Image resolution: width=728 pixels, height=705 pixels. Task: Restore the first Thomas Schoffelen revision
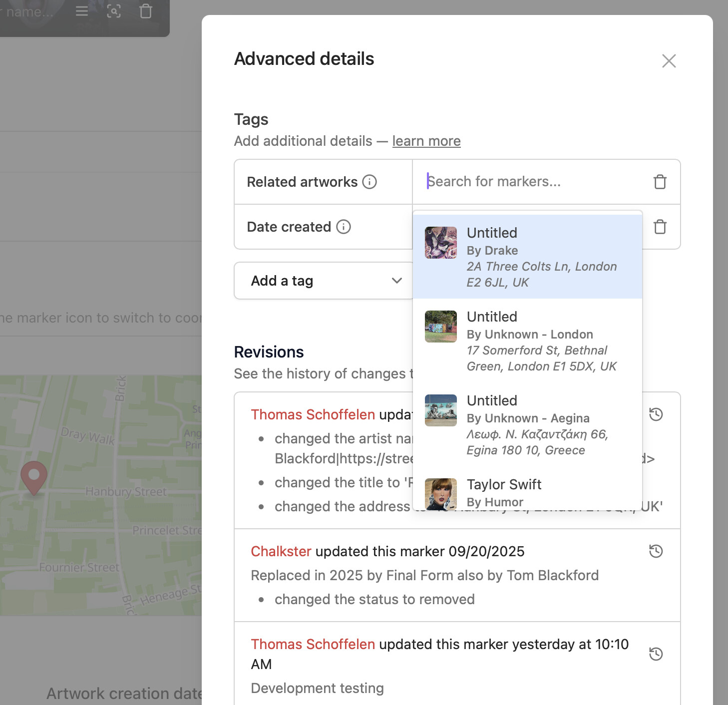pos(656,414)
